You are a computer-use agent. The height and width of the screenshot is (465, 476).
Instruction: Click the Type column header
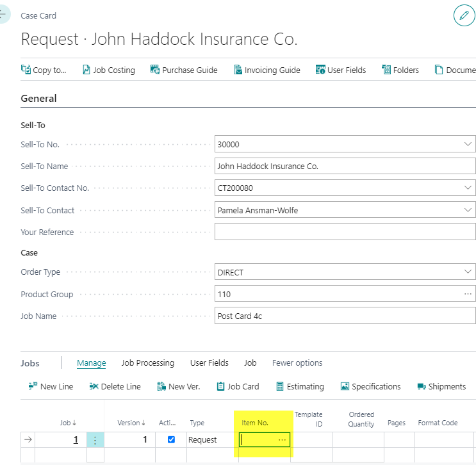tap(197, 423)
